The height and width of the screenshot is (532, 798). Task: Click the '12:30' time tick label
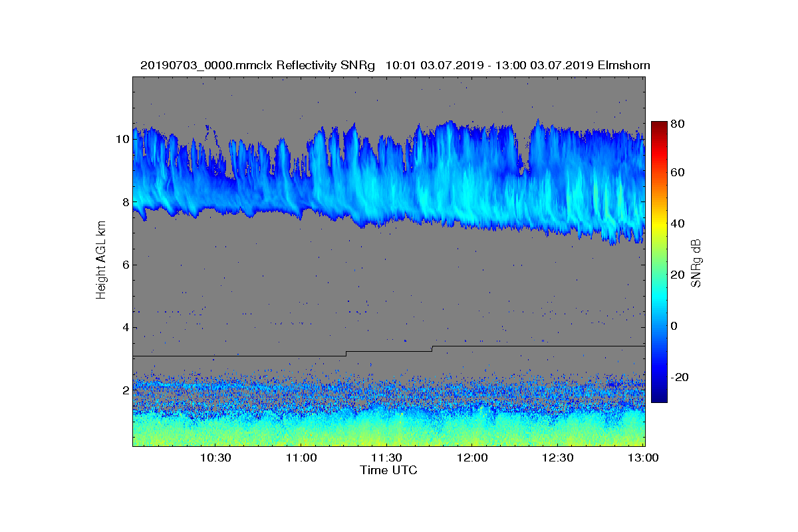[x=558, y=458]
